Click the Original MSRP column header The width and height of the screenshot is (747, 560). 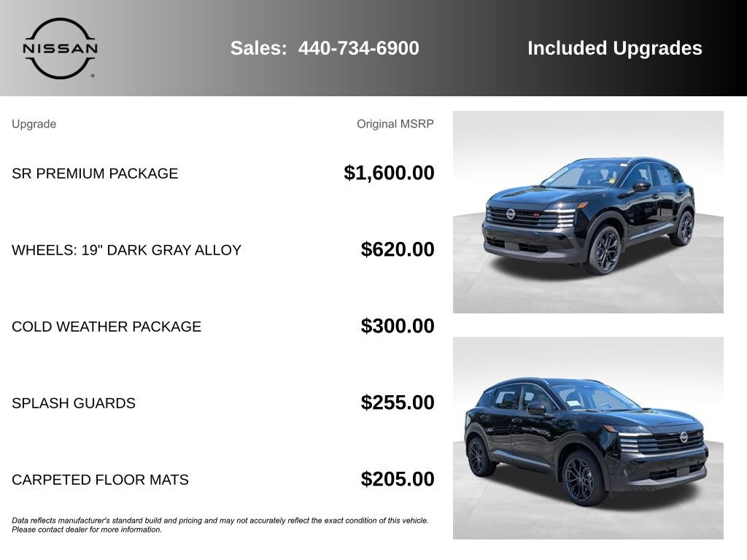[x=395, y=124]
